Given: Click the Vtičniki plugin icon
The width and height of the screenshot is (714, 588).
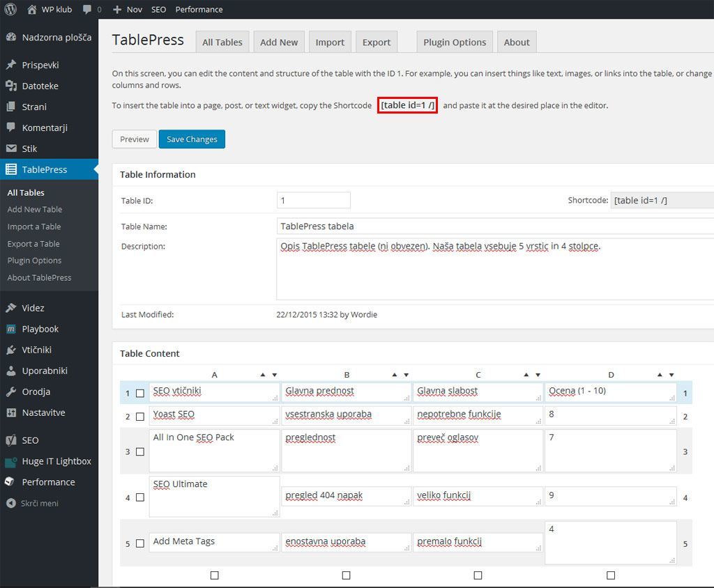Looking at the screenshot, I should (10, 350).
